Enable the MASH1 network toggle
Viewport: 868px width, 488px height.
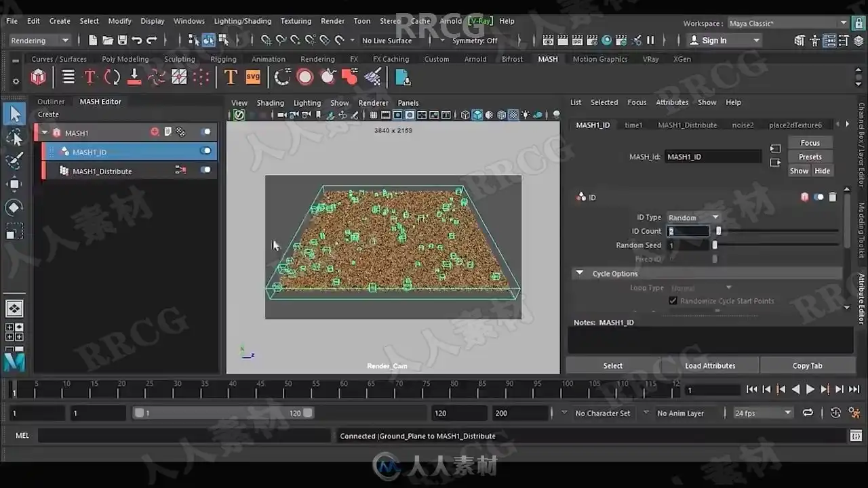tap(205, 132)
